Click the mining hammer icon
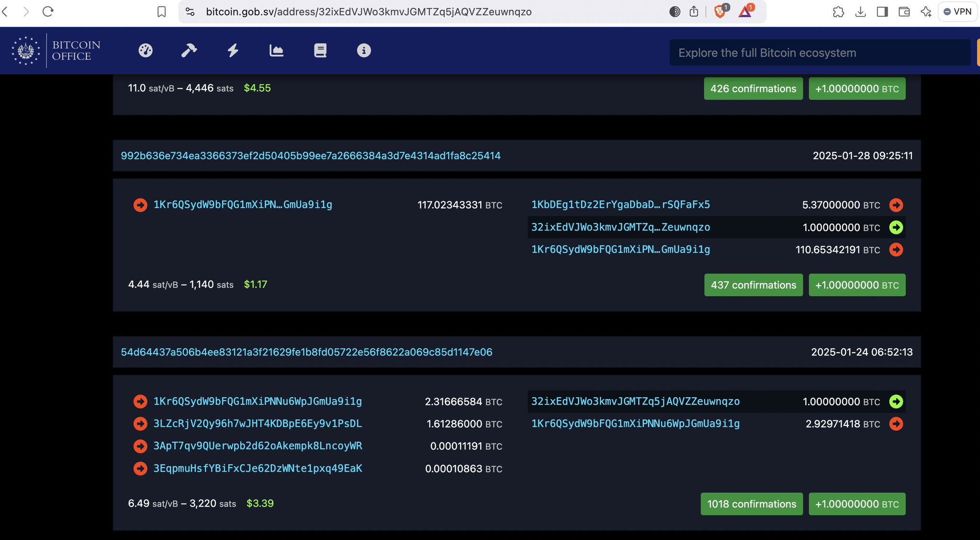The width and height of the screenshot is (980, 540). point(189,50)
